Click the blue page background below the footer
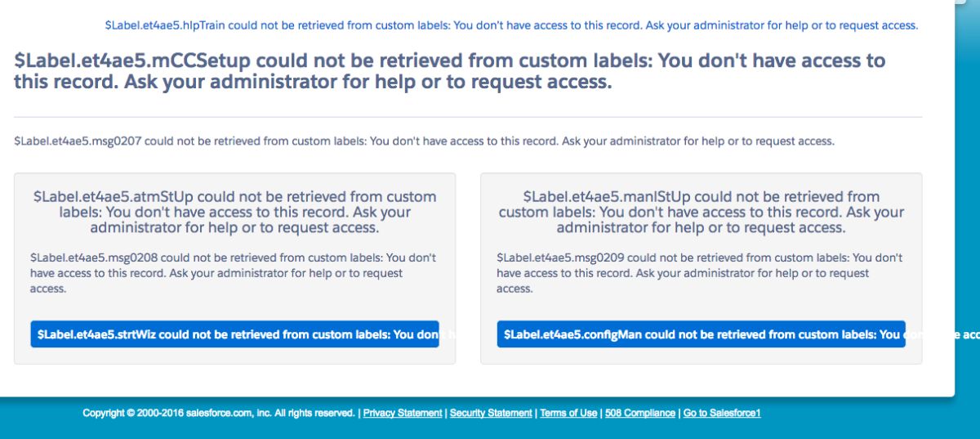Viewport: 980px width, 439px height. click(x=490, y=431)
